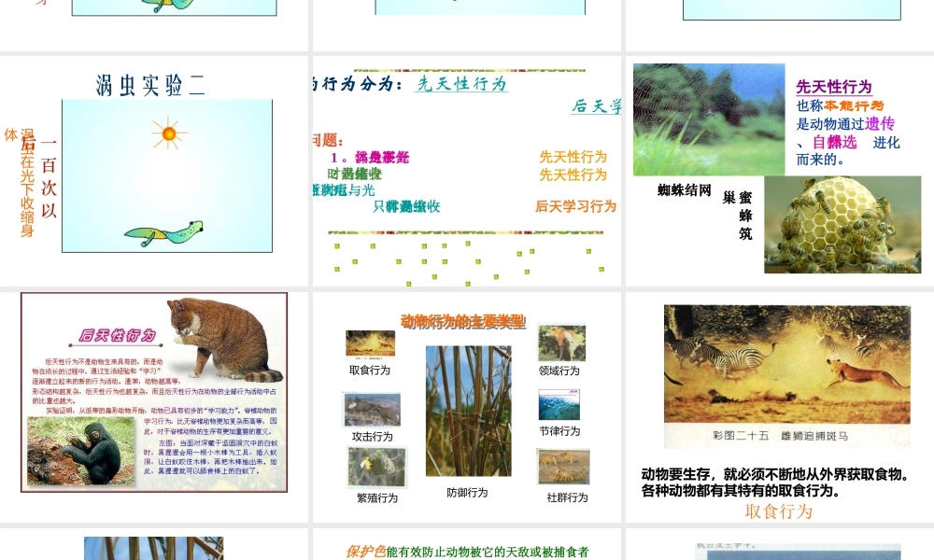934x560 pixels.
Task: Click the underlined 先天性行为 heading link
Action: click(x=461, y=84)
